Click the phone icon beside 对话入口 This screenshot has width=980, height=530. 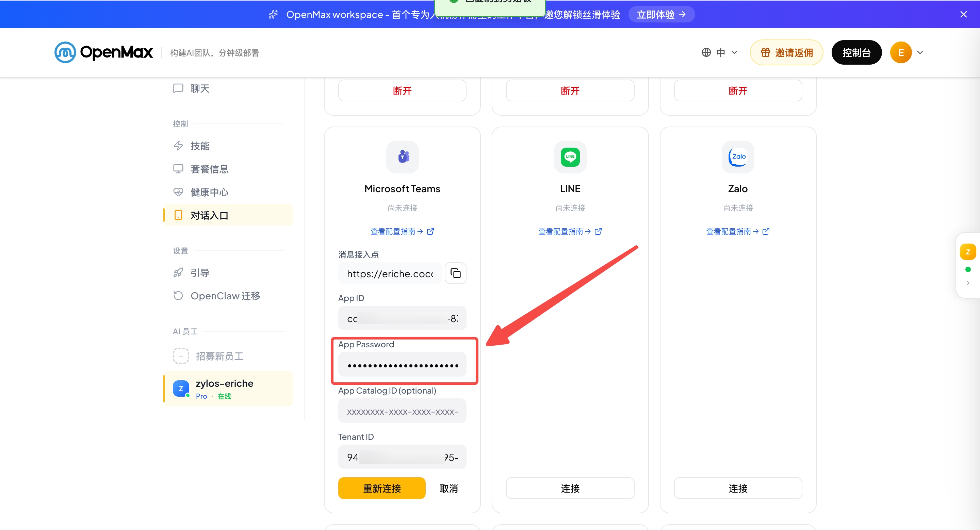[178, 215]
